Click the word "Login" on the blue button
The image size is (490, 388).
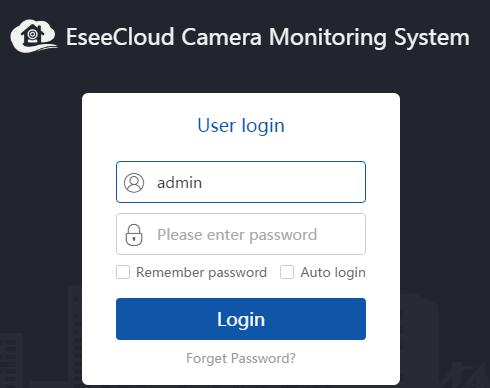tap(241, 320)
